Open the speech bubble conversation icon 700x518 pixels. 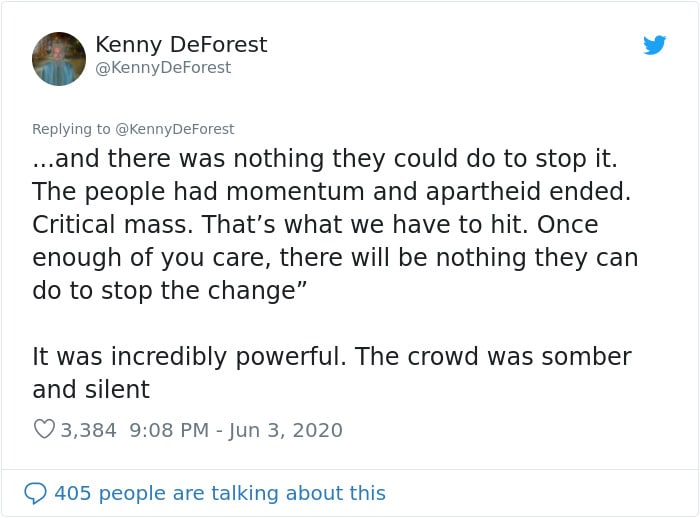[35, 493]
